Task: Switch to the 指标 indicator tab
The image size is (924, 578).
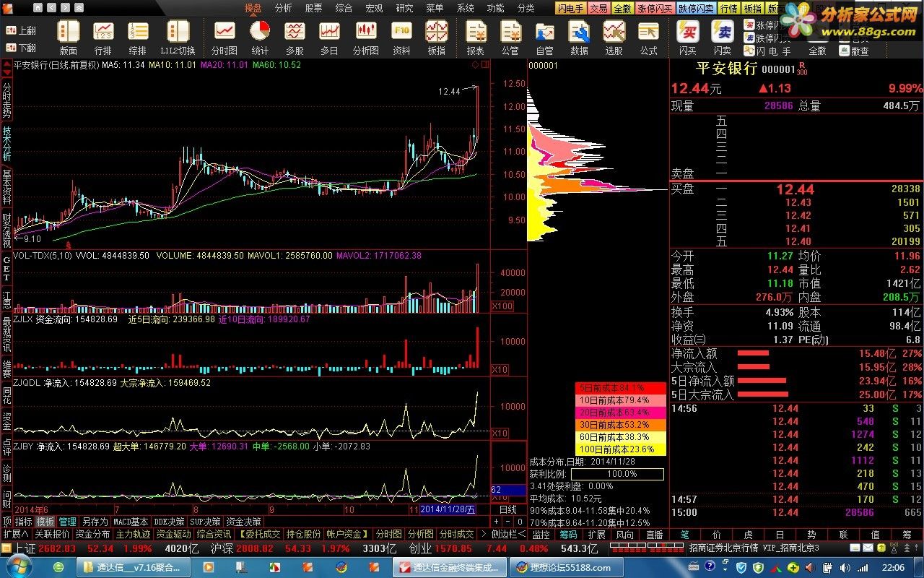Action: pos(24,522)
